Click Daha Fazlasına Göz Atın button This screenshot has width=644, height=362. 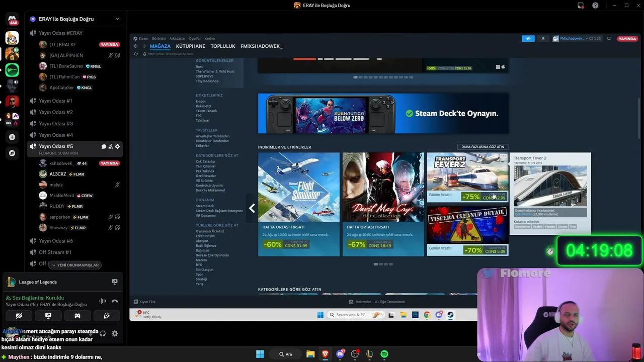pyautogui.click(x=482, y=147)
